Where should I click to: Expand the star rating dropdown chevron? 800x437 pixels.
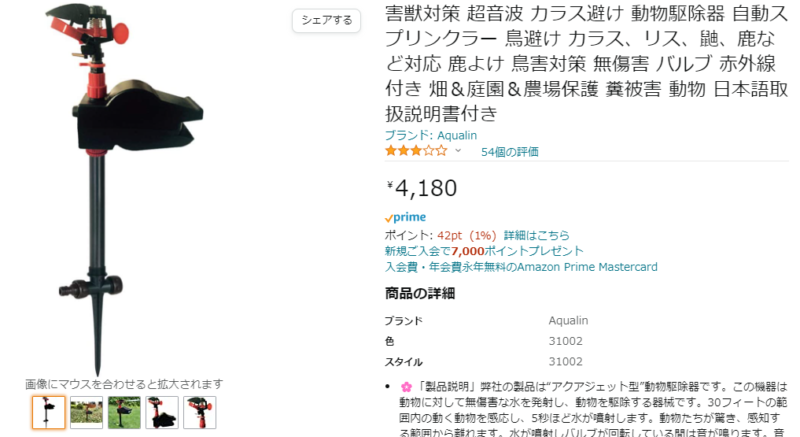[458, 150]
